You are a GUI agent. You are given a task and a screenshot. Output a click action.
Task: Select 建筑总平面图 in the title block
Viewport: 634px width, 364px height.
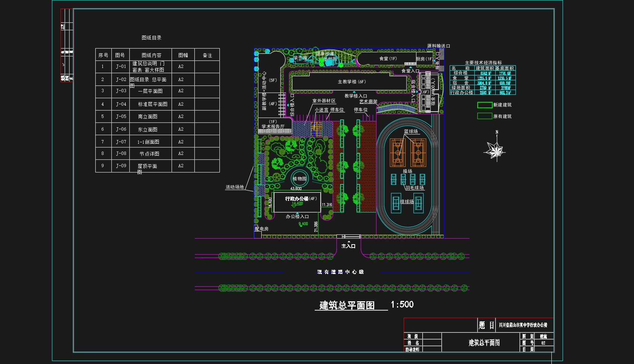coord(484,343)
